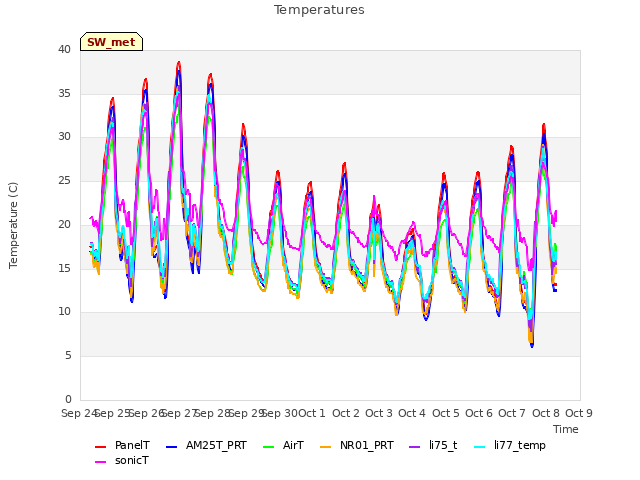The width and height of the screenshot is (640, 480).
Task: Click the Oct 8 x-axis label
Action: click(x=546, y=413)
